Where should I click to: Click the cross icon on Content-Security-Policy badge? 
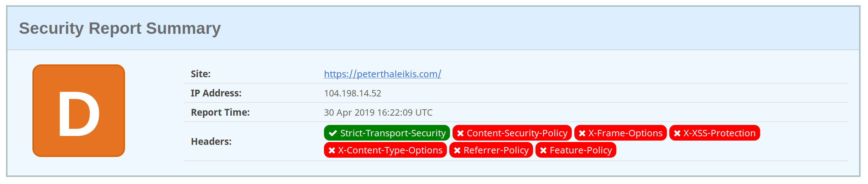[460, 133]
